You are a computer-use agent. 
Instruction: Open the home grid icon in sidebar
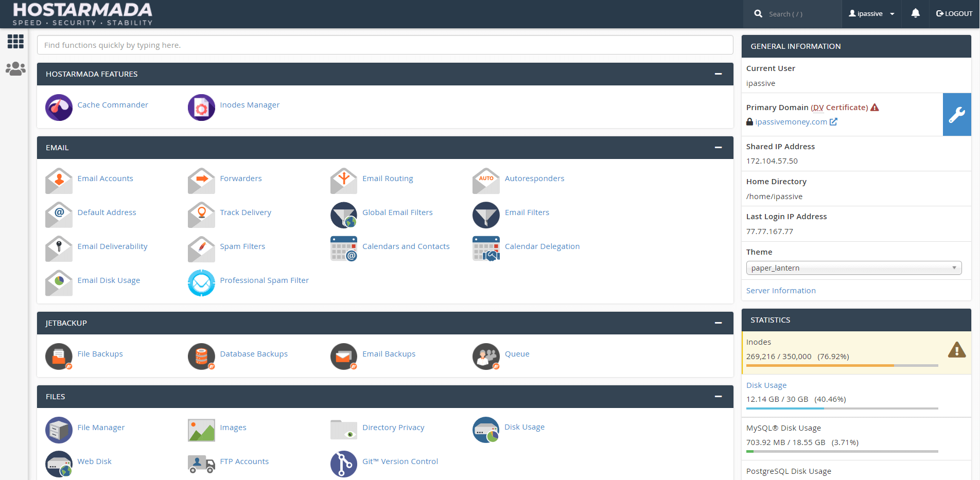pos(15,41)
